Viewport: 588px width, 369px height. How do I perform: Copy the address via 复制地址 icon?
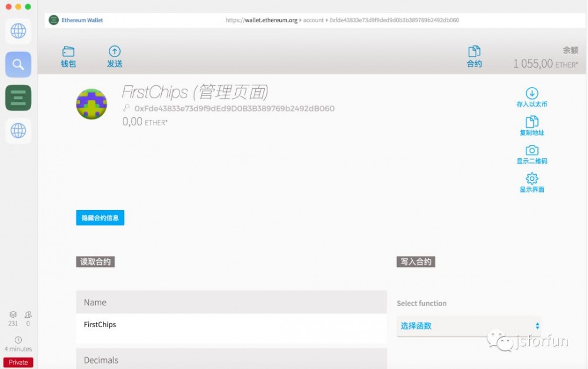pos(532,125)
